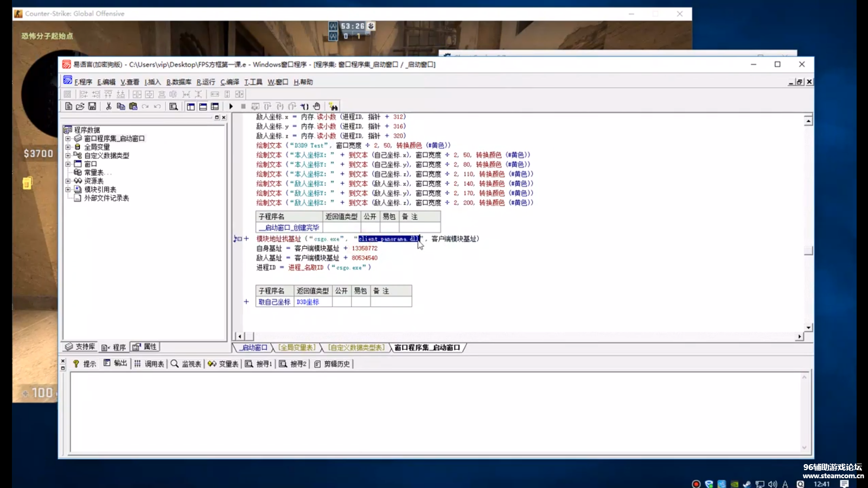Open the 剪辑历史 output tab
Viewport: 868px width, 488px height.
[332, 364]
